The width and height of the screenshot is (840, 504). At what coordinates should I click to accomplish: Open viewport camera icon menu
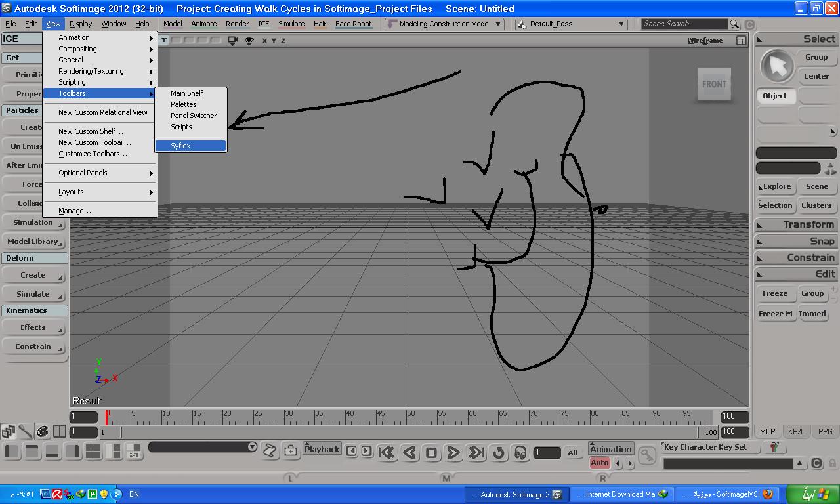(x=233, y=40)
